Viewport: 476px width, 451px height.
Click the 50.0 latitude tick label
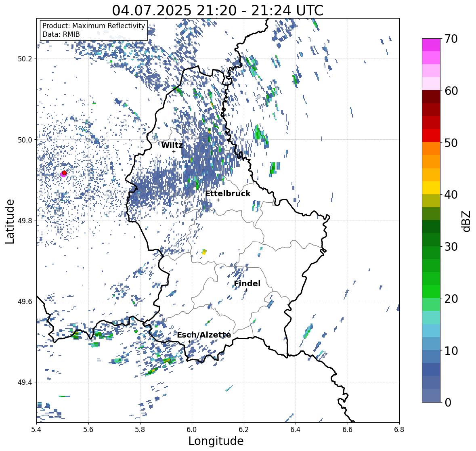(x=25, y=140)
